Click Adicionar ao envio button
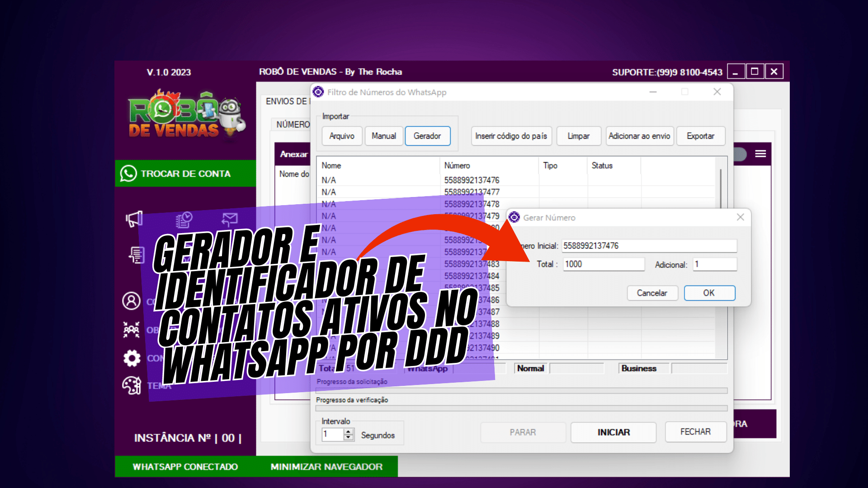868x488 pixels. point(639,136)
